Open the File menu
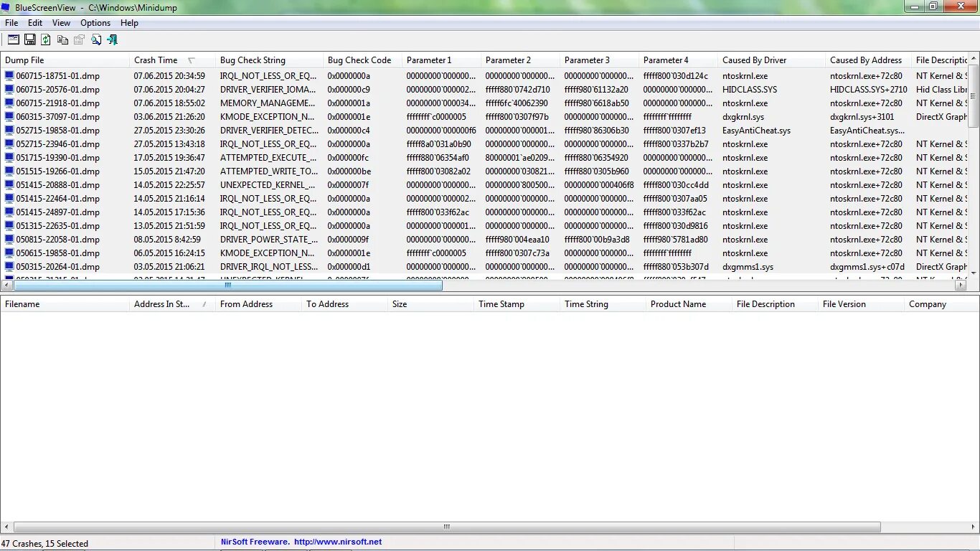980x551 pixels. coord(11,23)
